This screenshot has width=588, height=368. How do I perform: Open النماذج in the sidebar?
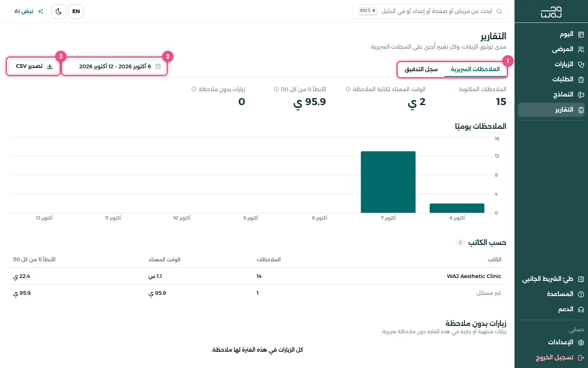551,95
